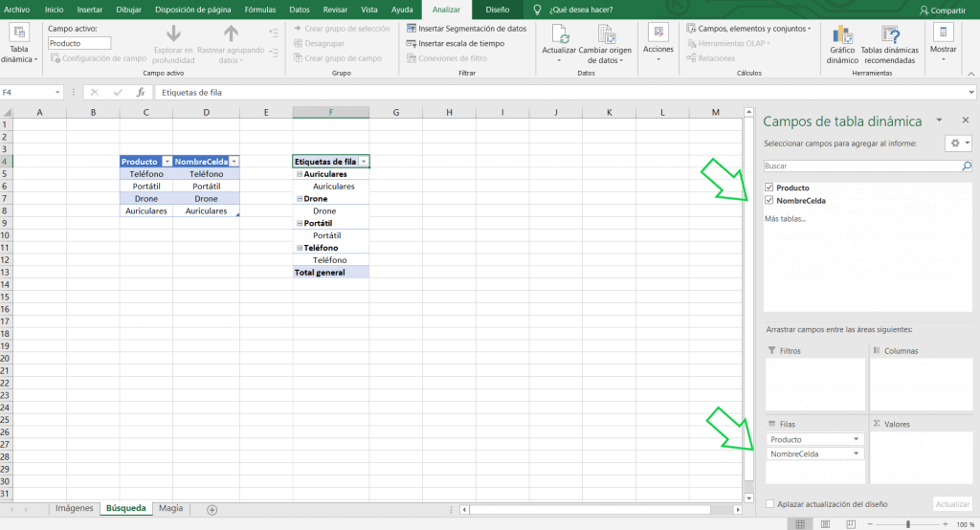
Task: Click the Gráfico dinámico icon
Action: click(842, 34)
